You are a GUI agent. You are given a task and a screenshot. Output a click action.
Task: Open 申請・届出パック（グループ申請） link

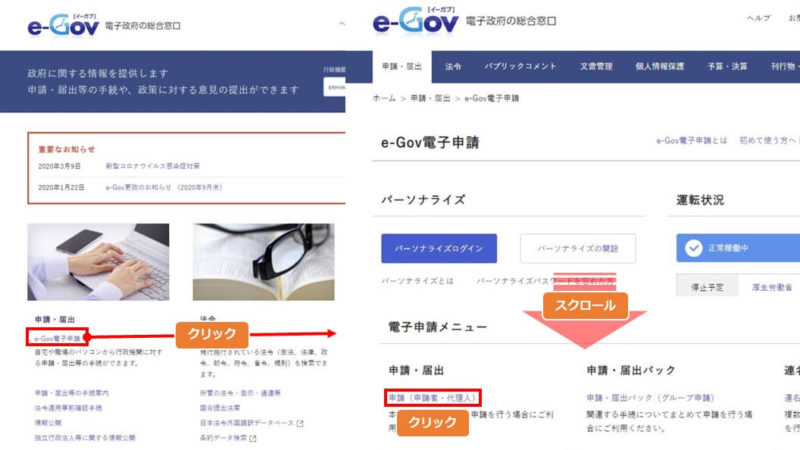(651, 397)
